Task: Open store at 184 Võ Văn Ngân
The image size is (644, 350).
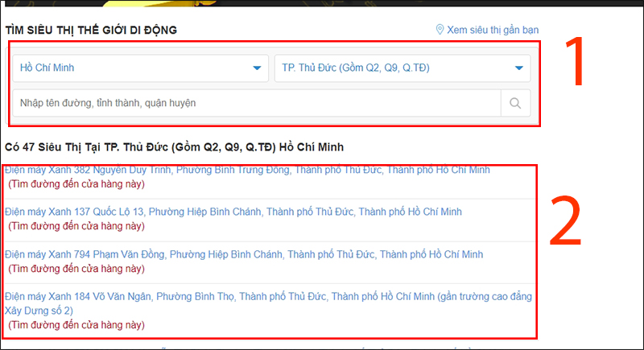Action: [268, 303]
